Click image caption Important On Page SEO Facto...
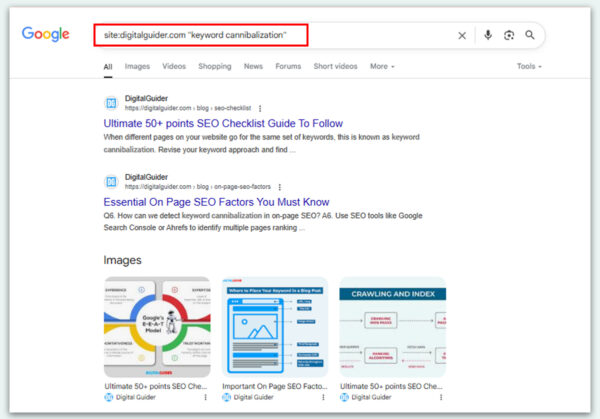 pyautogui.click(x=275, y=386)
